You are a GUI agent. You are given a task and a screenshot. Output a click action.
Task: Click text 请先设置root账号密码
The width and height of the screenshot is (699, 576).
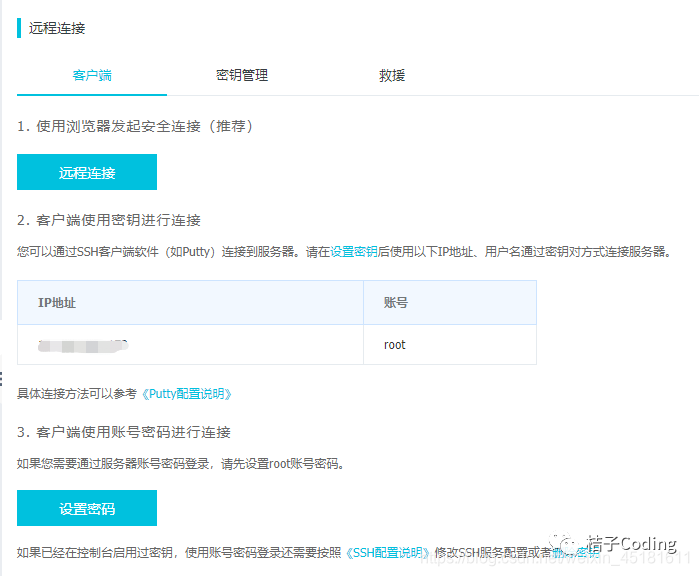pyautogui.click(x=283, y=464)
